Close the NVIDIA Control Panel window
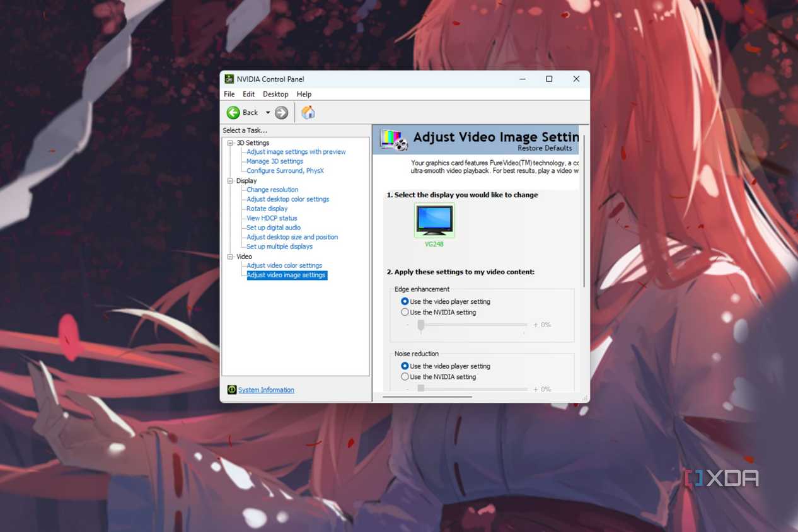798x532 pixels. [x=576, y=79]
